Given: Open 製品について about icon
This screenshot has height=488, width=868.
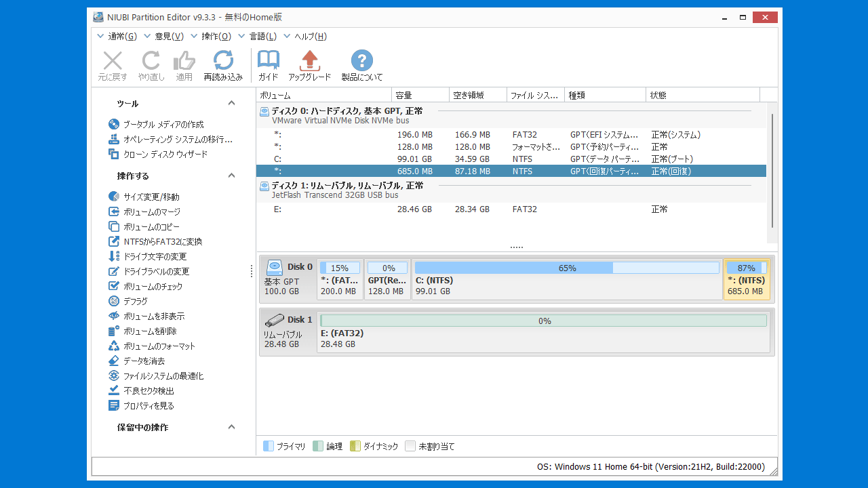Looking at the screenshot, I should point(362,60).
